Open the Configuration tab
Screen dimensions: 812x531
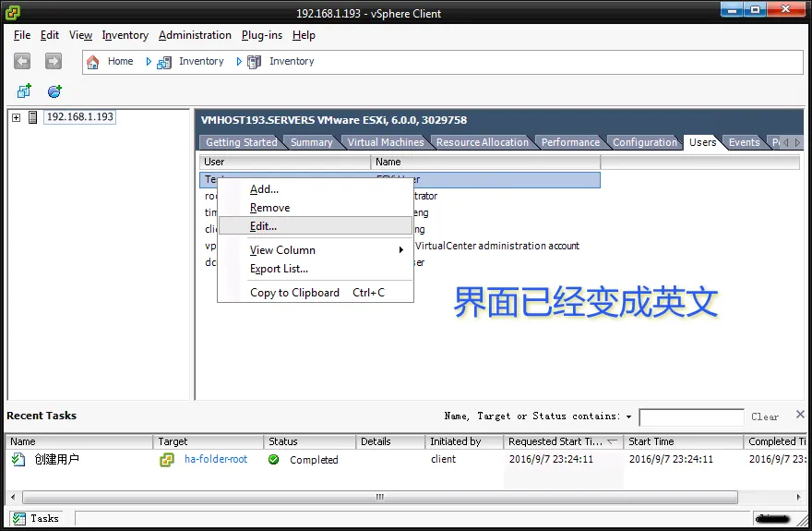point(644,142)
